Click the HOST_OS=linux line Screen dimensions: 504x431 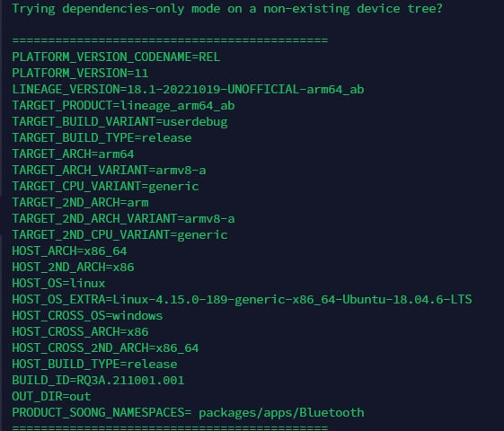(x=58, y=283)
